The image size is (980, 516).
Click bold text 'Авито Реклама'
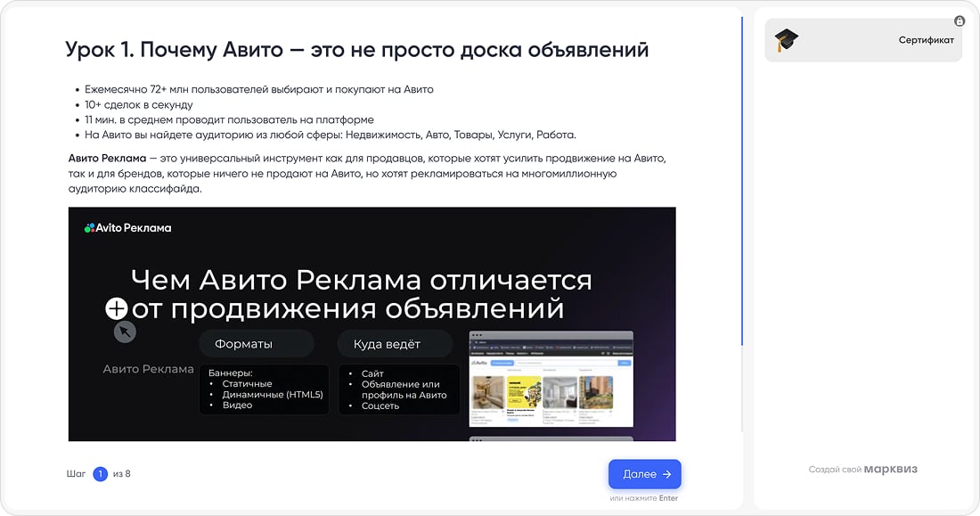(x=107, y=159)
